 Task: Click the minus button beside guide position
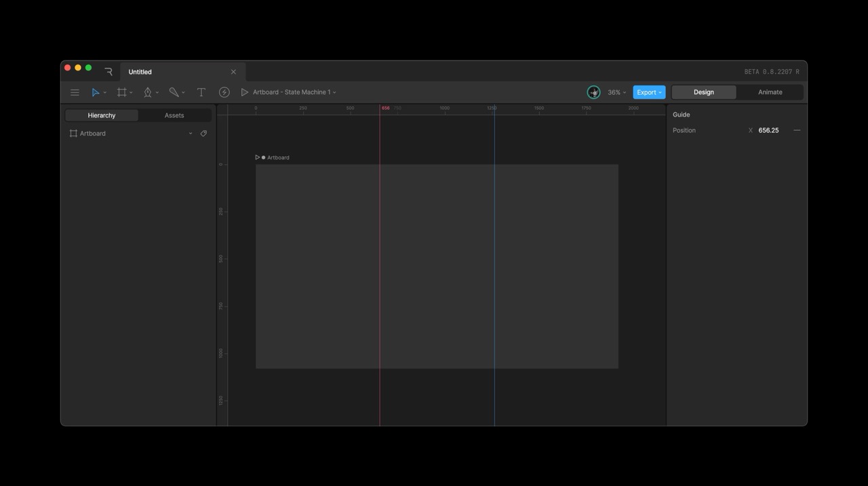click(797, 130)
